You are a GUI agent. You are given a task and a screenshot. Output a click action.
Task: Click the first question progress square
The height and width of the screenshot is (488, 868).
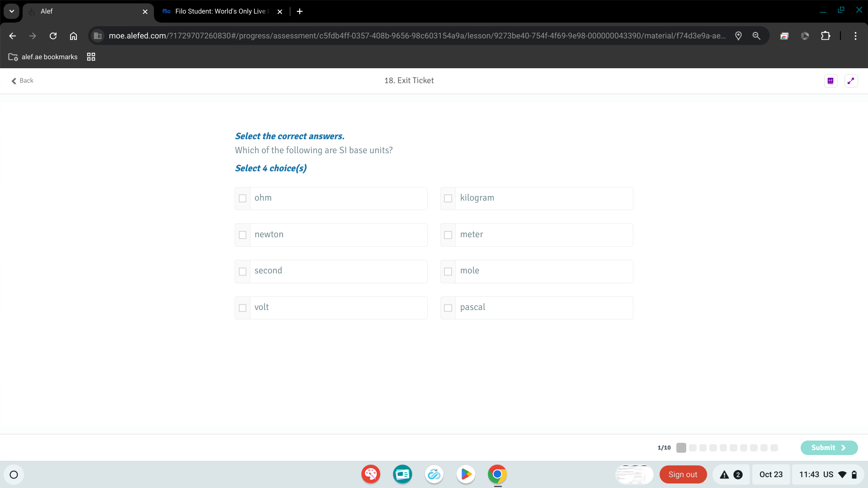[x=681, y=448]
